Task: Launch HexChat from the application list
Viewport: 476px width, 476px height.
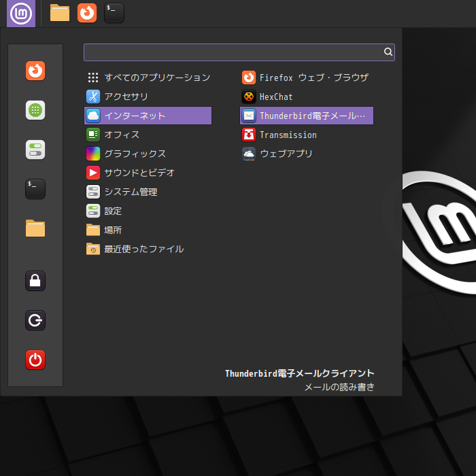Action: point(307,97)
